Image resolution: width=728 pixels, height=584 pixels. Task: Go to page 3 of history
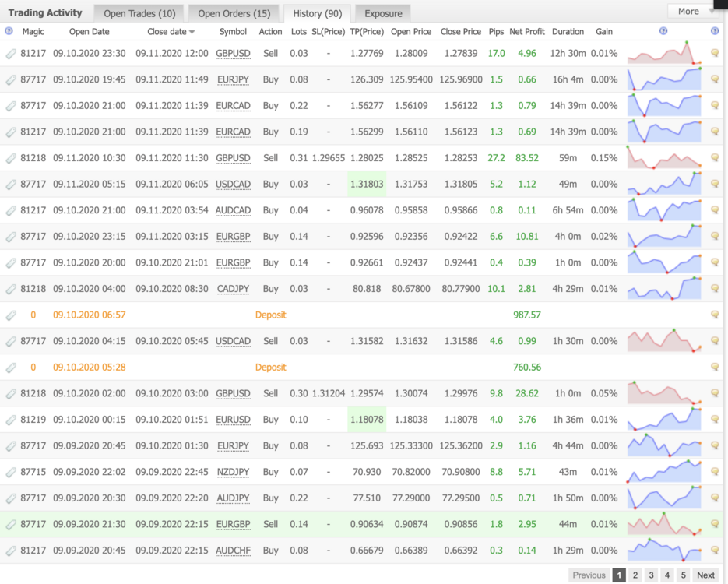pyautogui.click(x=652, y=575)
